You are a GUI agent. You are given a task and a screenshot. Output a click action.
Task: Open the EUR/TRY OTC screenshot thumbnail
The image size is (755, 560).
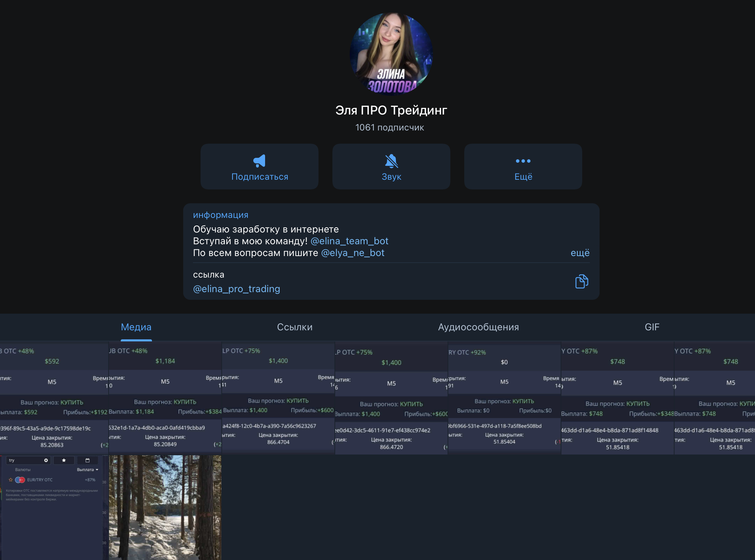[x=52, y=507]
